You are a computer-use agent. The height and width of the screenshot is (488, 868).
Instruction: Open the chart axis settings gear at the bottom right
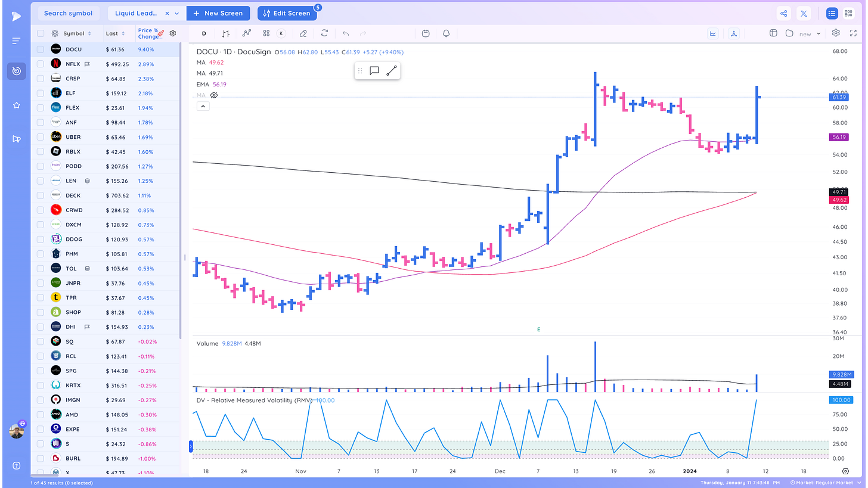pos(845,471)
